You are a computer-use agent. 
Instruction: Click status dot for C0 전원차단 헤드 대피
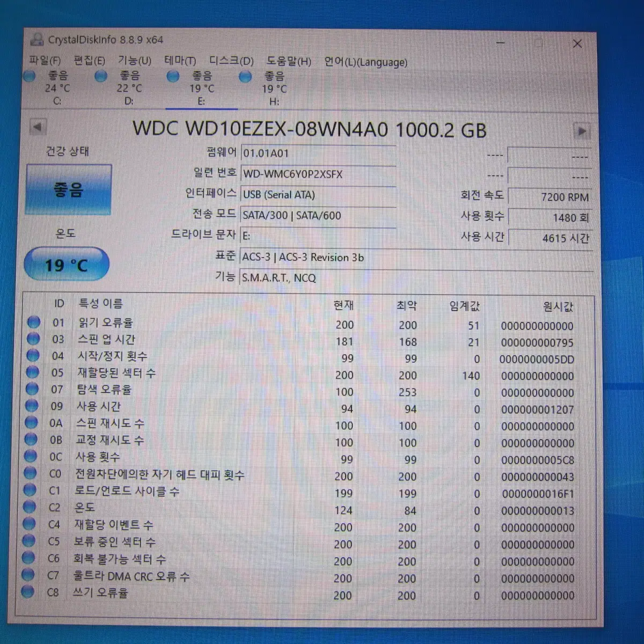click(30, 473)
